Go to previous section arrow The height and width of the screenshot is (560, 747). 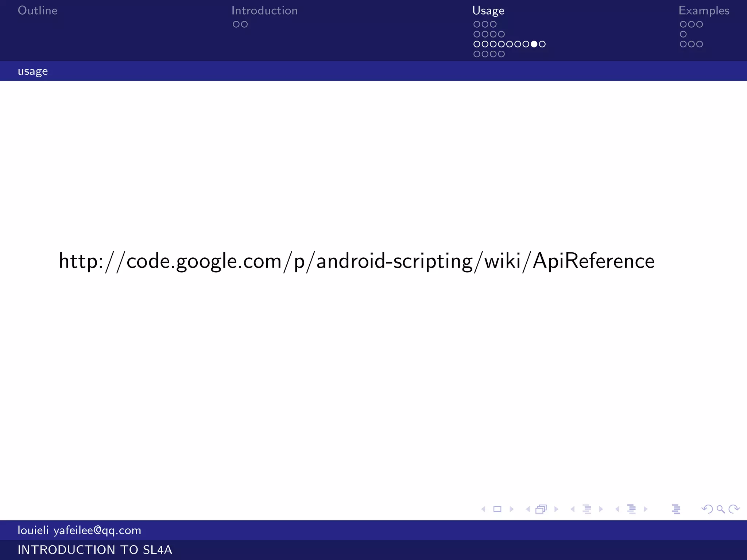tap(617, 509)
